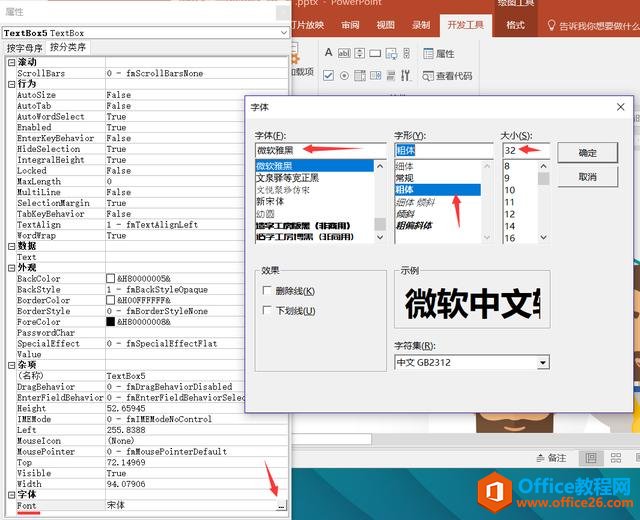Image resolution: width=640 pixels, height=520 pixels.
Task: Collapse the 滚动 property category
Action: tap(11, 62)
